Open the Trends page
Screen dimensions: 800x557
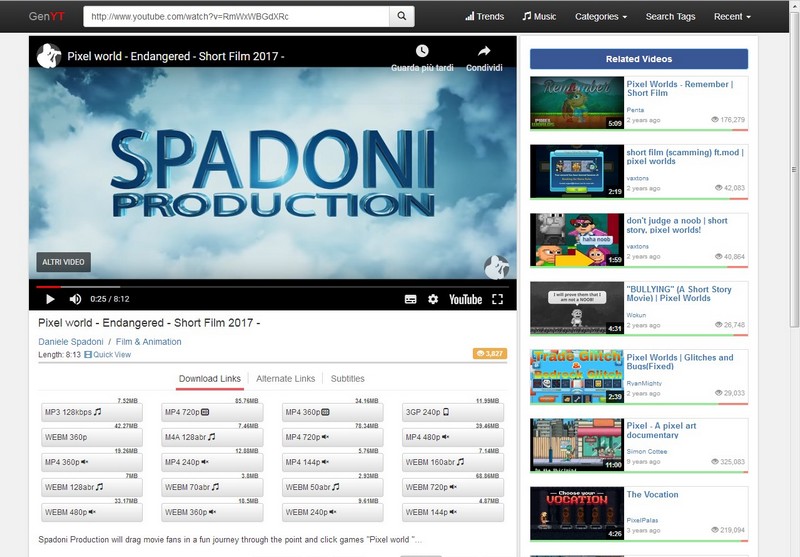484,16
